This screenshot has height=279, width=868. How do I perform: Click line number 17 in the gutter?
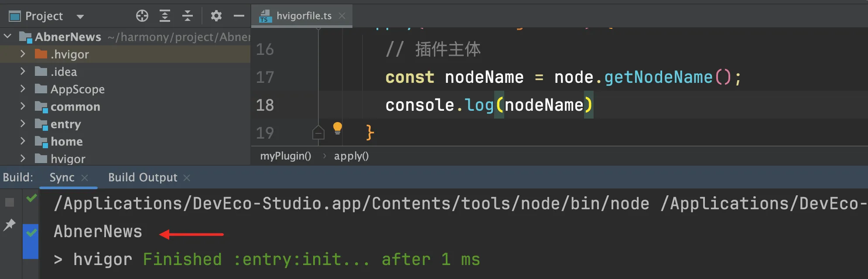pyautogui.click(x=265, y=77)
